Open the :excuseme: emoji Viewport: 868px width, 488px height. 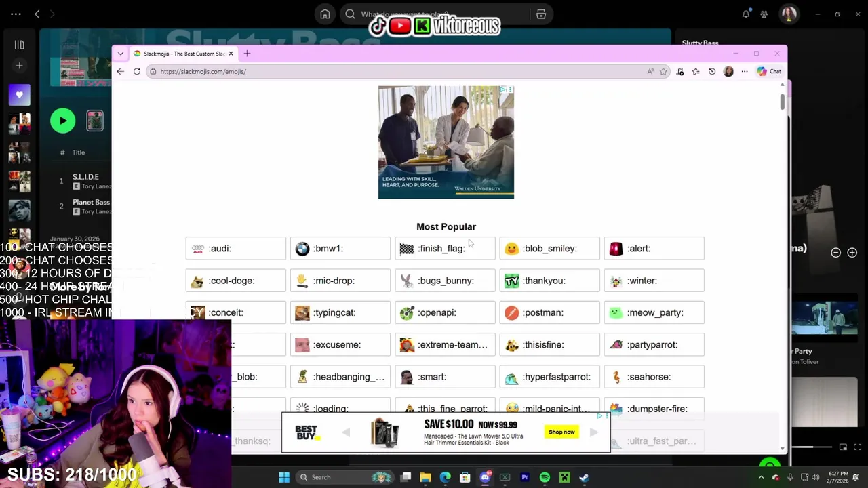coord(340,345)
